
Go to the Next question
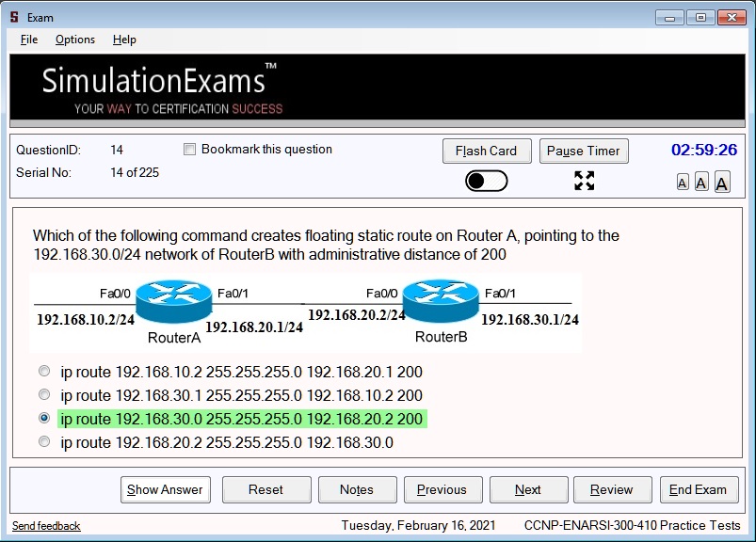528,489
